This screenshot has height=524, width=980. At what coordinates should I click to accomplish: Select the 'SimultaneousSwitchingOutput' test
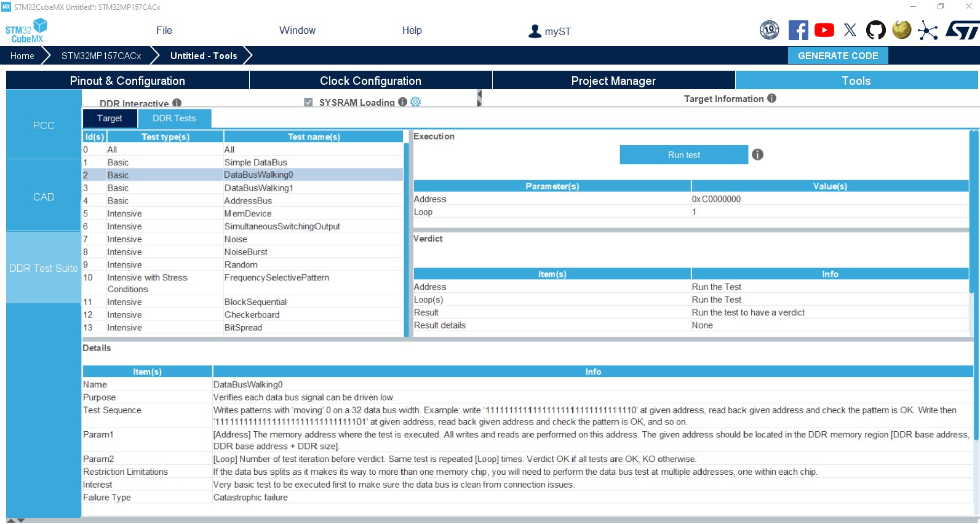(x=243, y=226)
